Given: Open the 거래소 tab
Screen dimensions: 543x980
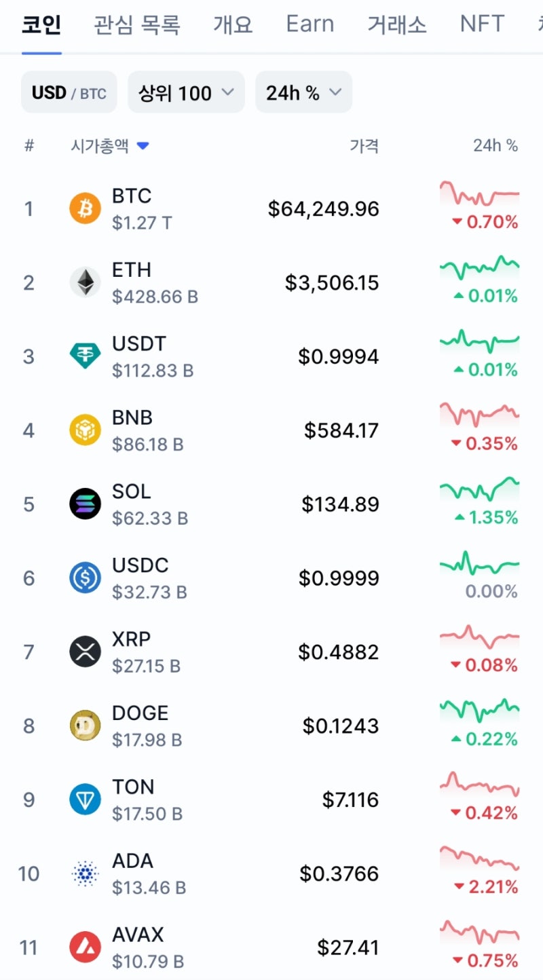Looking at the screenshot, I should click(397, 25).
